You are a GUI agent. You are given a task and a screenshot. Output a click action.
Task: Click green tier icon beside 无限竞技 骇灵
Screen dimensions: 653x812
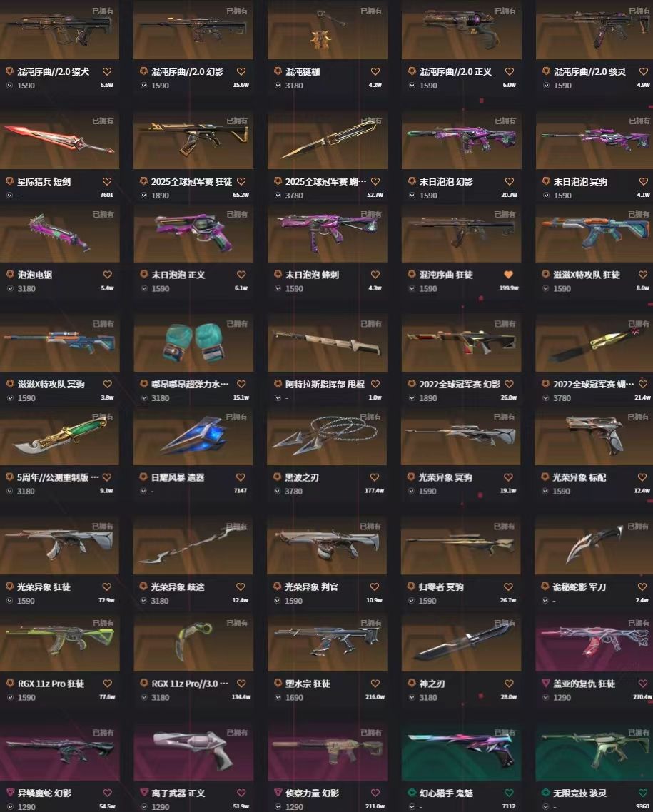[x=545, y=793]
